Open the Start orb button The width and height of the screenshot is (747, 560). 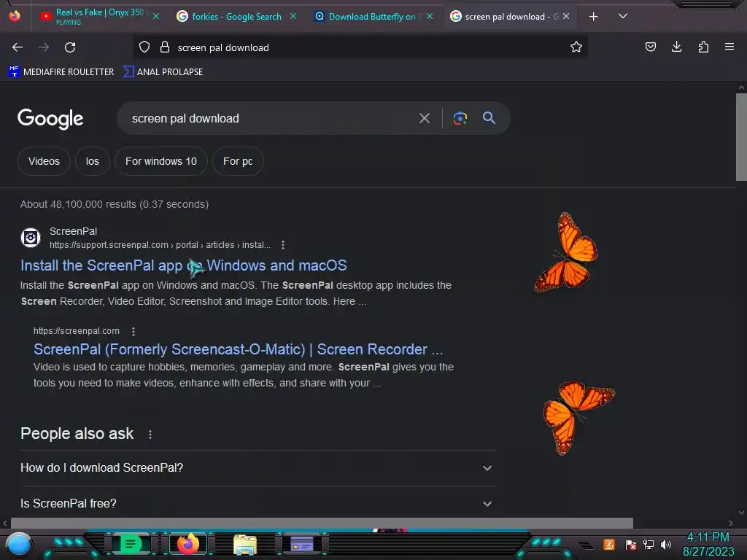pos(19,544)
